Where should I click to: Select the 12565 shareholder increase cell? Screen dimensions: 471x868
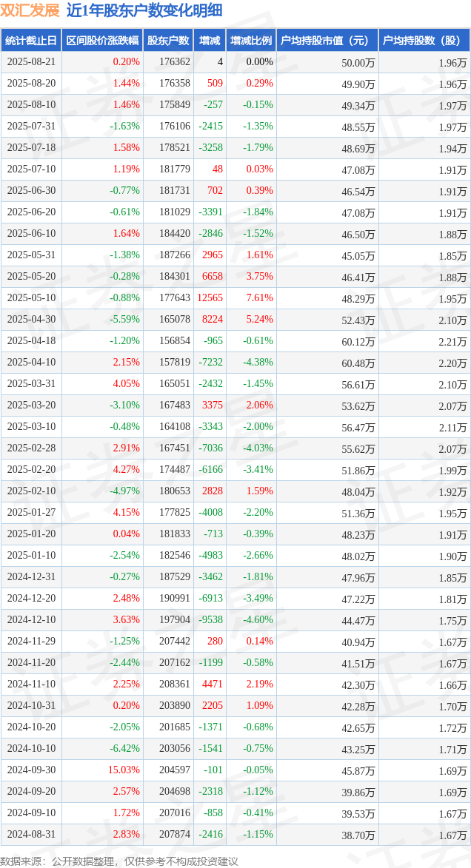210,298
